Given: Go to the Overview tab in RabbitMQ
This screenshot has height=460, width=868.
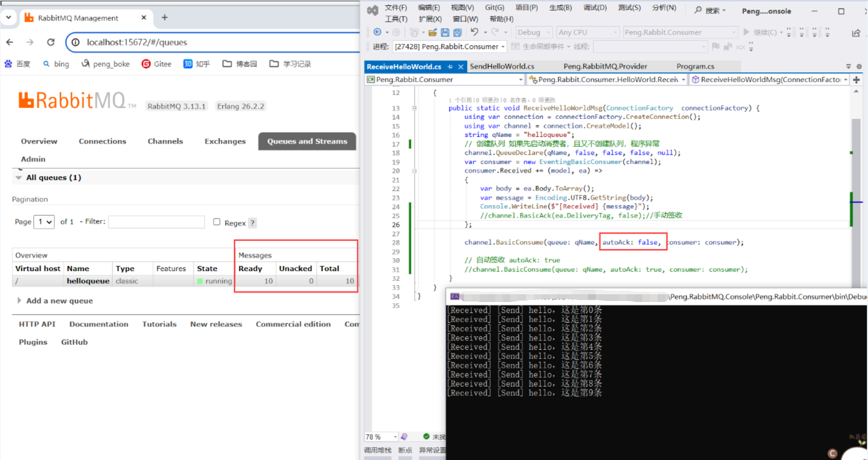Looking at the screenshot, I should [x=39, y=141].
